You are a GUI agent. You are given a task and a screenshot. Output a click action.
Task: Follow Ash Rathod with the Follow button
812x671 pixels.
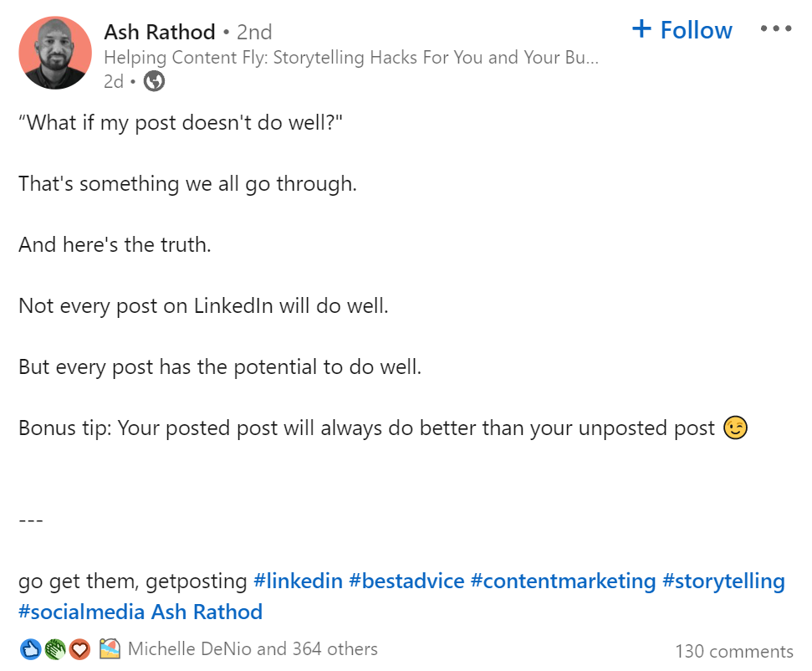tap(682, 30)
